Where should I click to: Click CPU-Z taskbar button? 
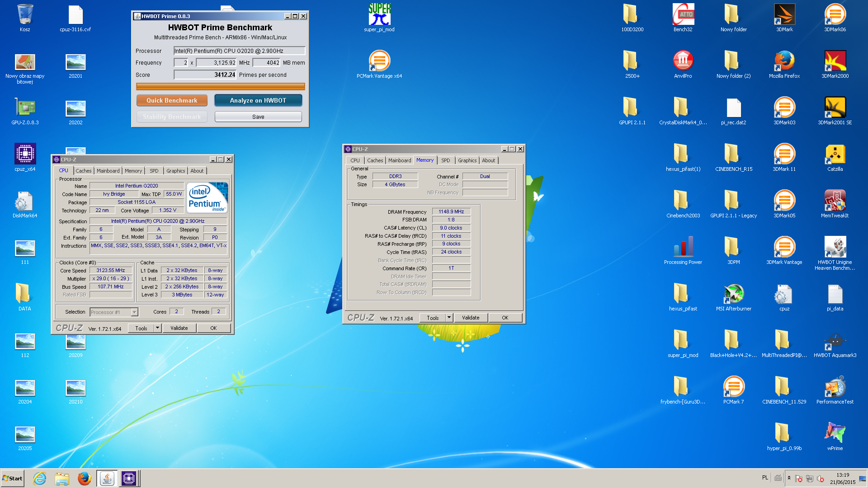point(129,478)
